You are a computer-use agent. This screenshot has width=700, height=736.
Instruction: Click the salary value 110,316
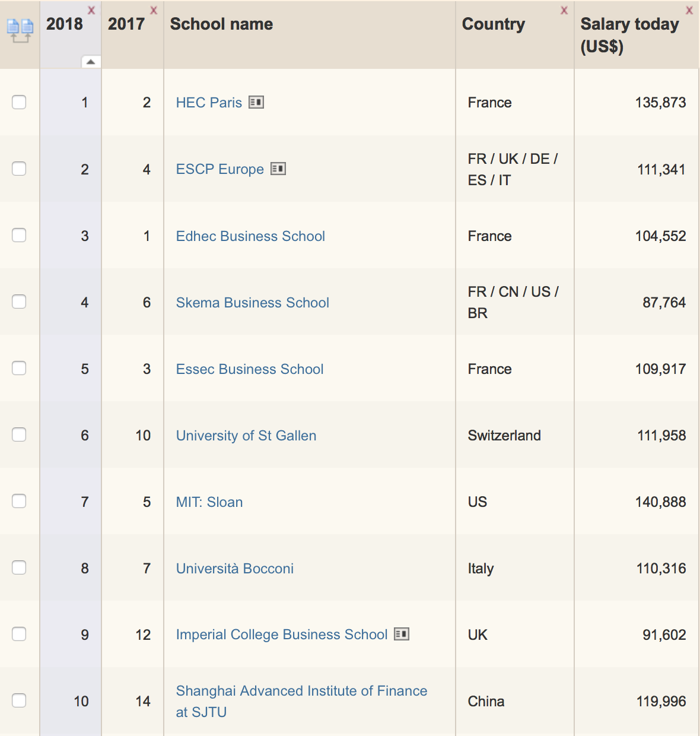click(661, 568)
